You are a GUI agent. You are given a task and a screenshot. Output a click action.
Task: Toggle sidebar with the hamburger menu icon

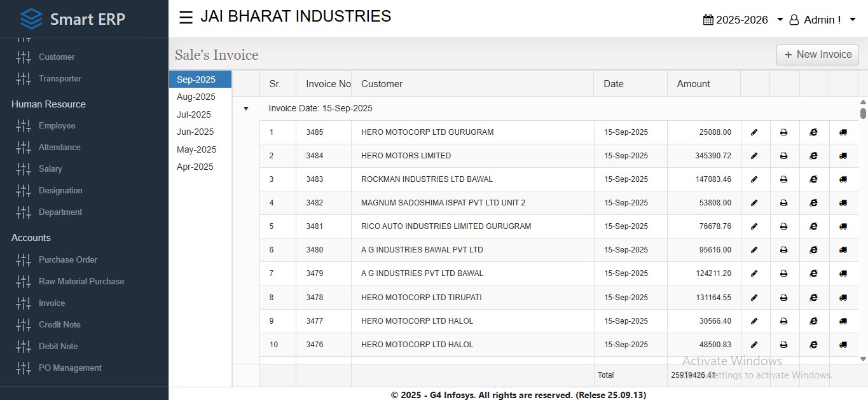(x=186, y=18)
